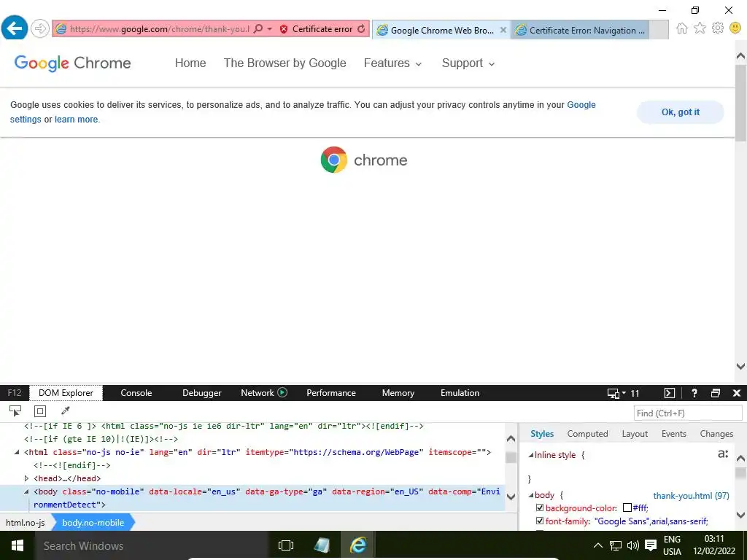Select the DOM Explorer tab
747x560 pixels.
click(66, 393)
